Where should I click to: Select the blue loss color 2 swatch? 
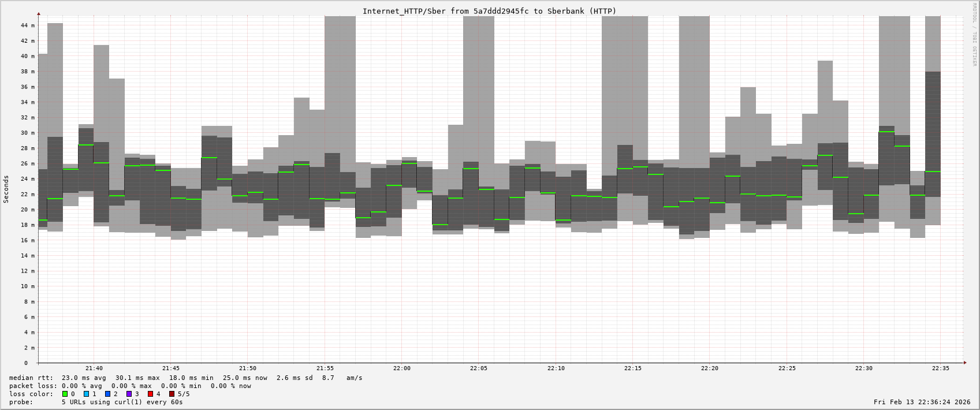108,394
